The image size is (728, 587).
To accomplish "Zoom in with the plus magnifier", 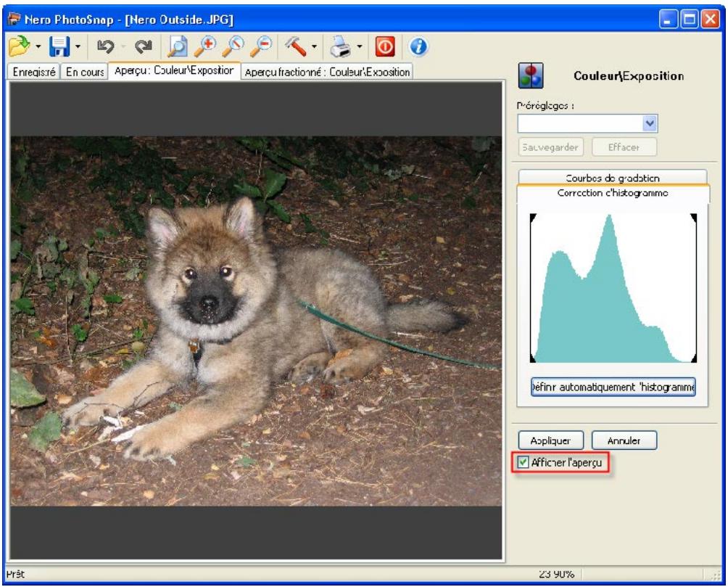I will coord(204,46).
